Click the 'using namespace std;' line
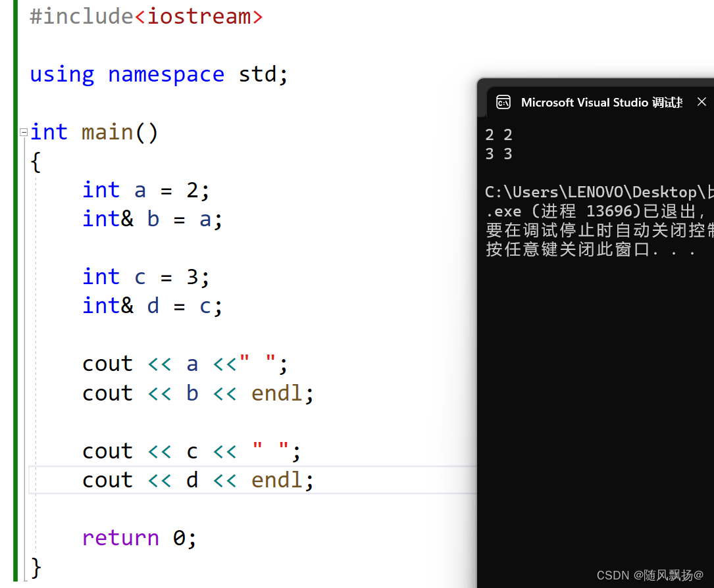The height and width of the screenshot is (588, 714). (159, 74)
